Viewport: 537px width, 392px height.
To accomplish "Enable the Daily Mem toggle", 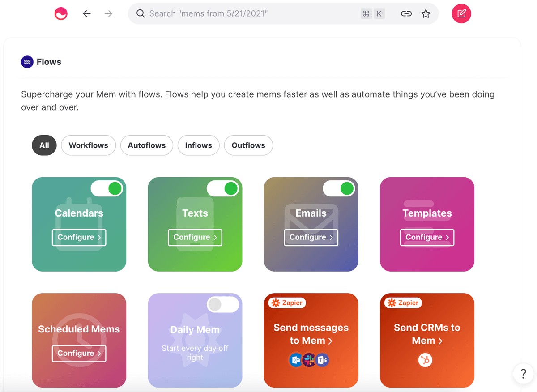I will [223, 305].
